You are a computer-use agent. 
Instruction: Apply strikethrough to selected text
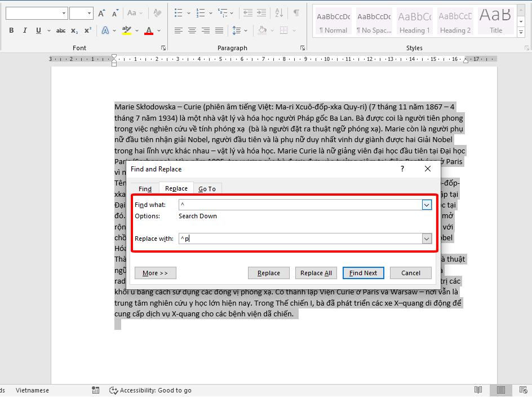coord(60,30)
